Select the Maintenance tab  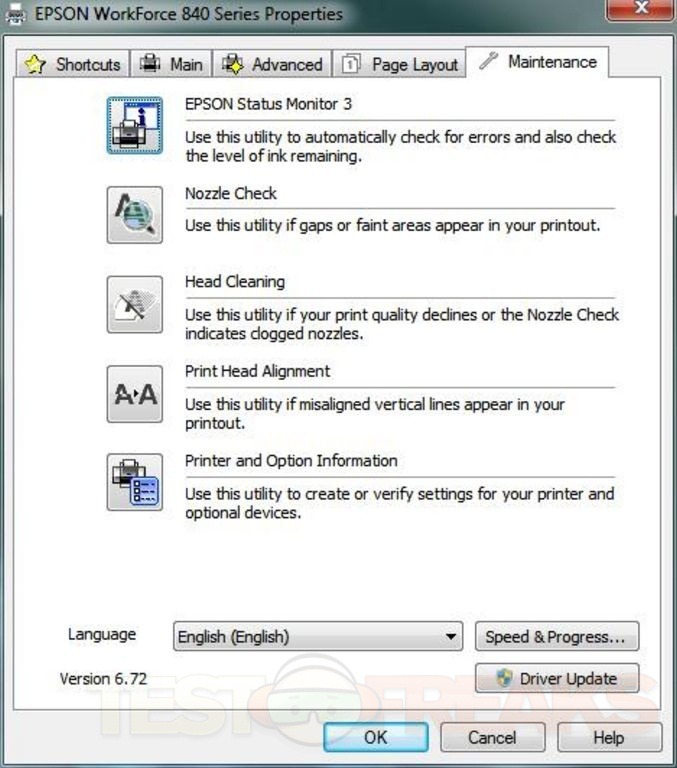pos(538,62)
